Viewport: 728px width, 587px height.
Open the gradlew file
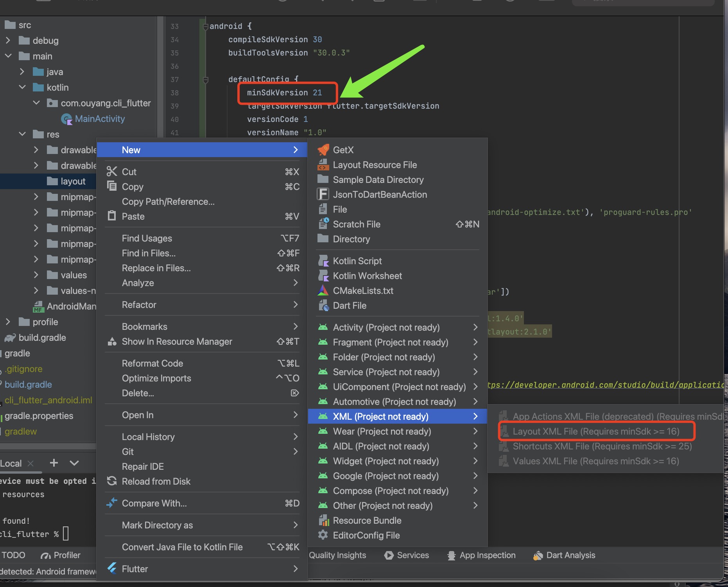tap(21, 431)
